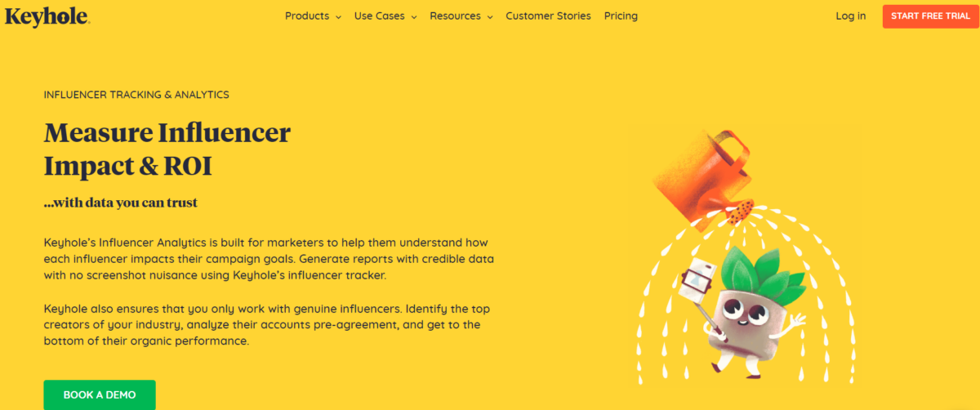Click the Influencer Tracking & Analytics label
Viewport: 980px width, 410px height.
pyautogui.click(x=136, y=95)
